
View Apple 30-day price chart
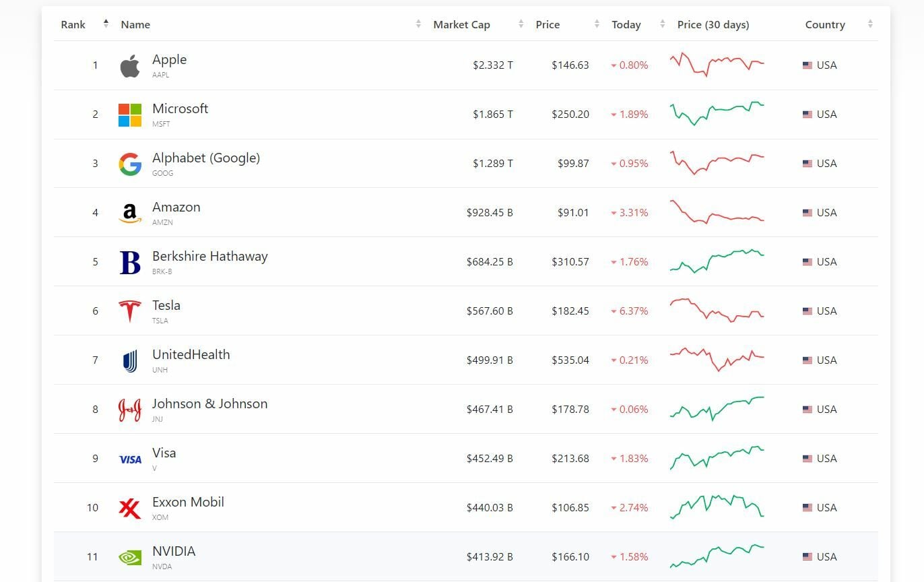(717, 65)
